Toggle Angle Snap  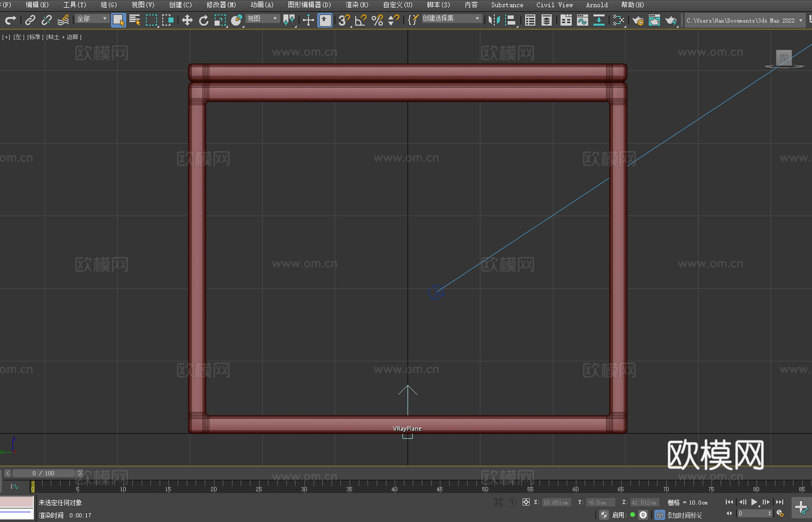click(x=361, y=20)
